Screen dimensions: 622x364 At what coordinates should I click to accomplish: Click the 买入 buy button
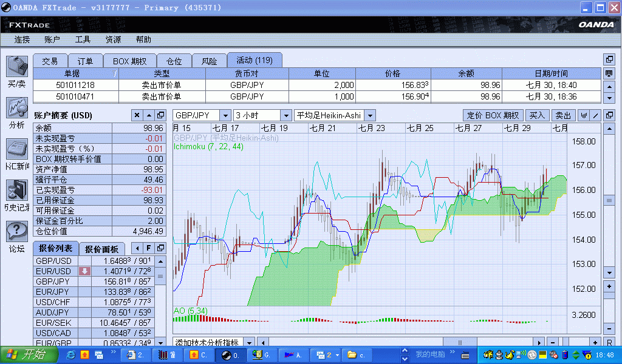coord(537,115)
